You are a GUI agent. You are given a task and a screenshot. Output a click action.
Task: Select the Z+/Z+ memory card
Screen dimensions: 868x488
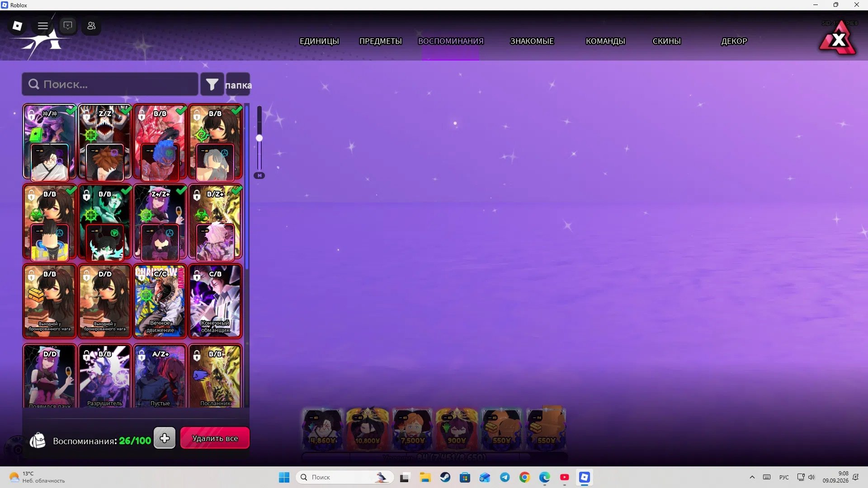point(160,222)
